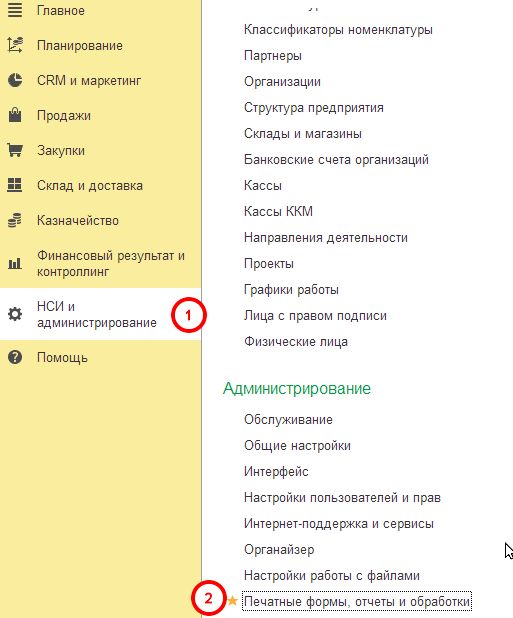Open the Организации list
This screenshot has width=513, height=618.
pyautogui.click(x=282, y=82)
